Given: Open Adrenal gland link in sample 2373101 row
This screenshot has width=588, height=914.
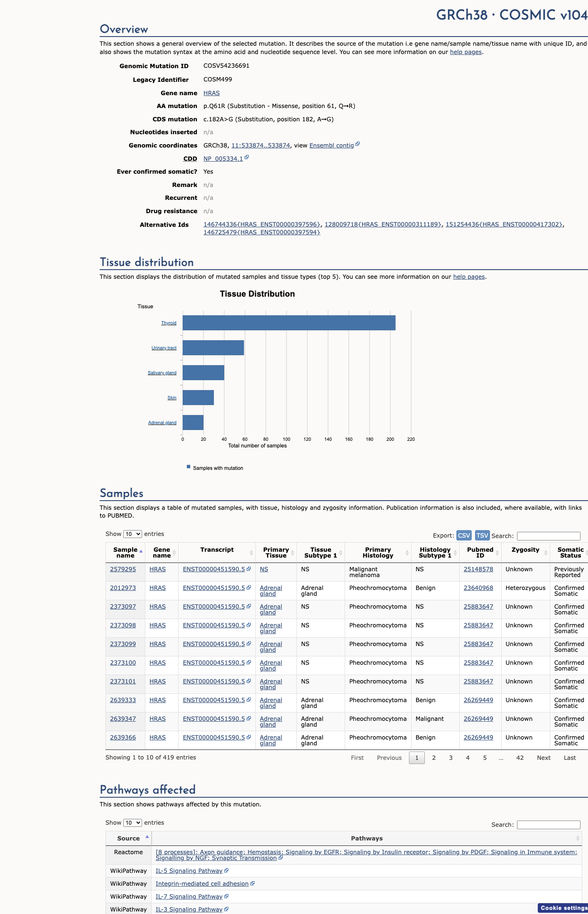Looking at the screenshot, I should [x=271, y=684].
